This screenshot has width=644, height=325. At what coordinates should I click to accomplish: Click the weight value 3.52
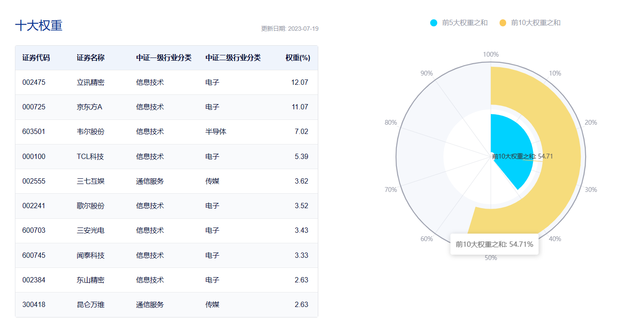coord(302,206)
